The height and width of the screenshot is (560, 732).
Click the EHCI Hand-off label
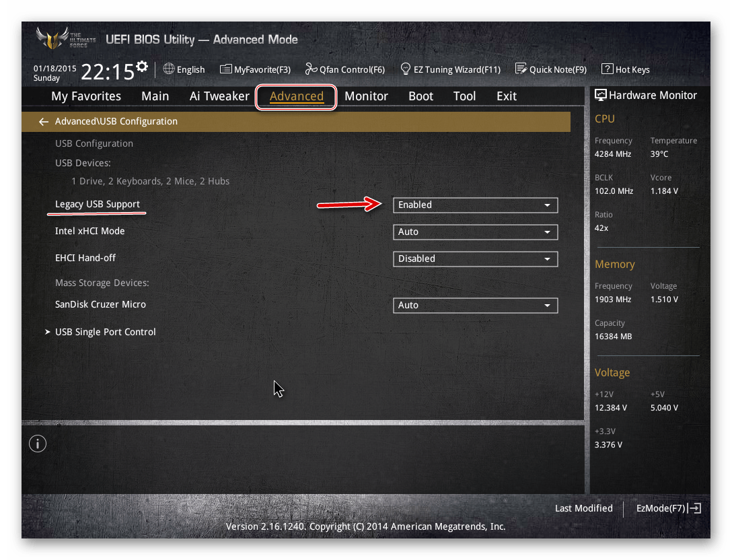(x=85, y=258)
